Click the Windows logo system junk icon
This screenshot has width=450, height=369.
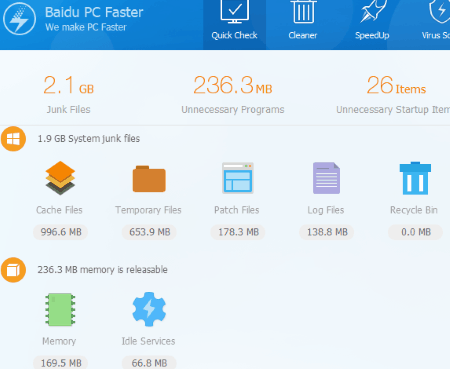pyautogui.click(x=13, y=139)
